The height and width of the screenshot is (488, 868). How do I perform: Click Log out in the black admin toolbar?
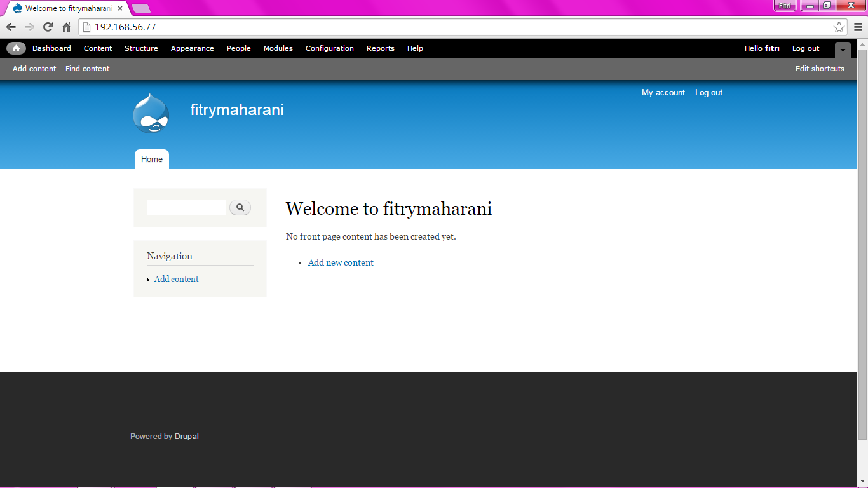pyautogui.click(x=806, y=48)
